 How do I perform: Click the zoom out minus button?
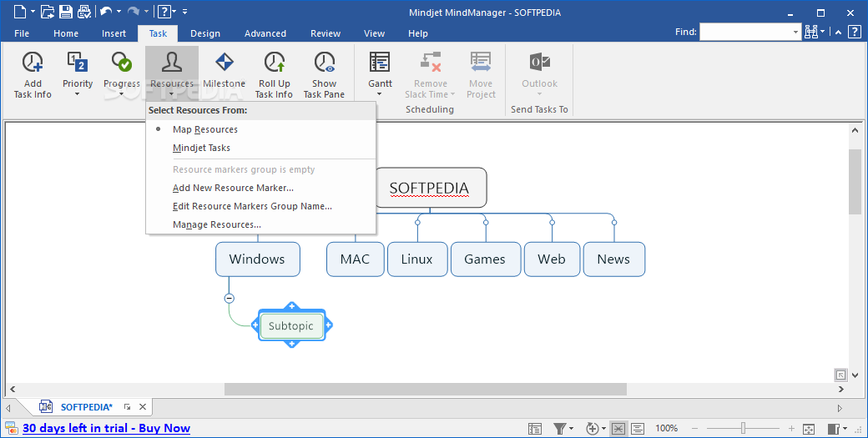[x=694, y=429]
